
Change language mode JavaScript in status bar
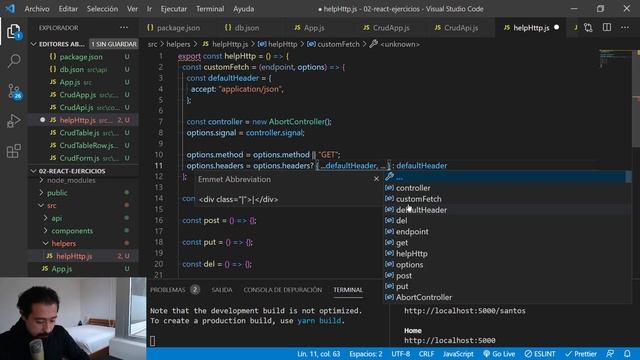click(458, 353)
